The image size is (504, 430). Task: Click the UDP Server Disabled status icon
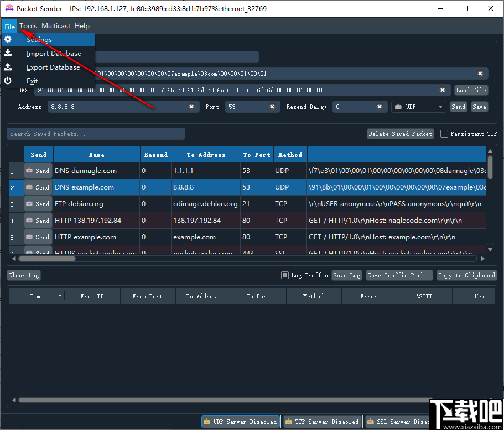click(x=207, y=421)
